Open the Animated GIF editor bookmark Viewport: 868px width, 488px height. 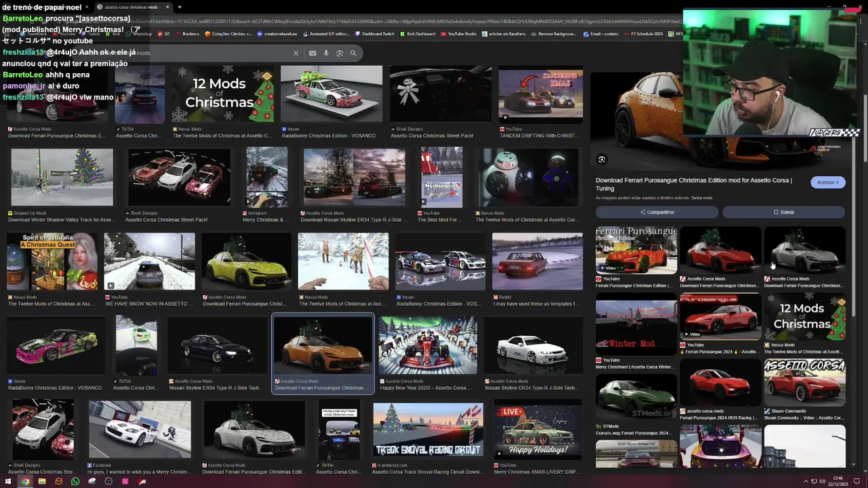click(326, 34)
